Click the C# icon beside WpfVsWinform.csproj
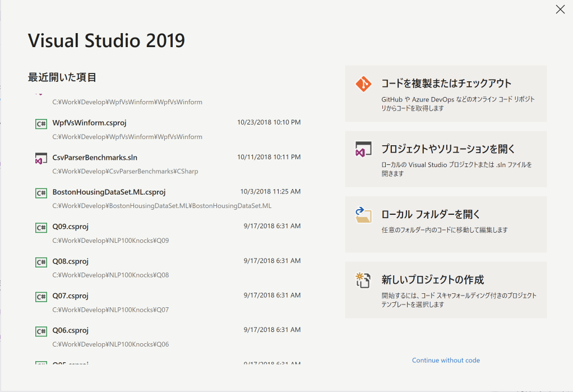573x392 pixels. coord(41,124)
